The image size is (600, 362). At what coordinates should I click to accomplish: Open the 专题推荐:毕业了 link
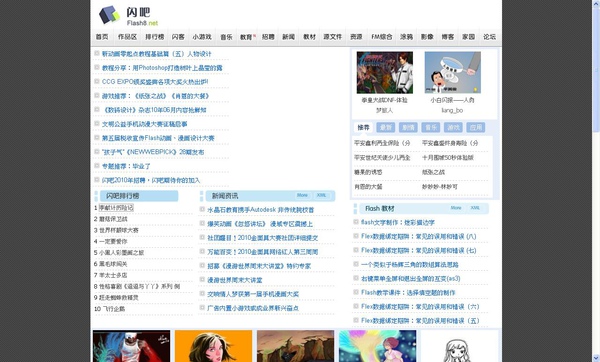coord(126,166)
